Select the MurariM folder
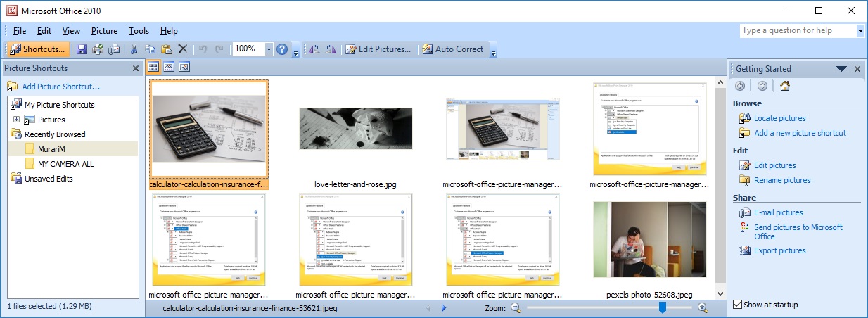Screen dimensions: 868x318 pyautogui.click(x=50, y=149)
